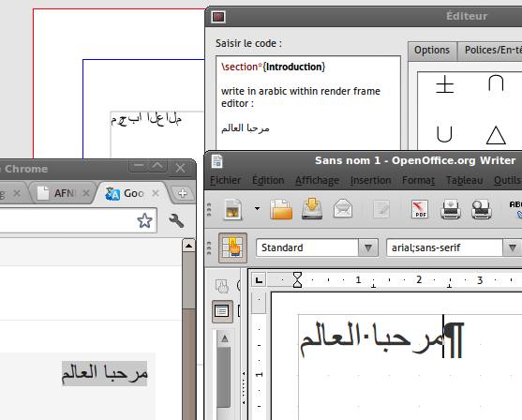Open the Fichier menu in Writer
Viewport: 522px width, 420px height.
click(225, 180)
